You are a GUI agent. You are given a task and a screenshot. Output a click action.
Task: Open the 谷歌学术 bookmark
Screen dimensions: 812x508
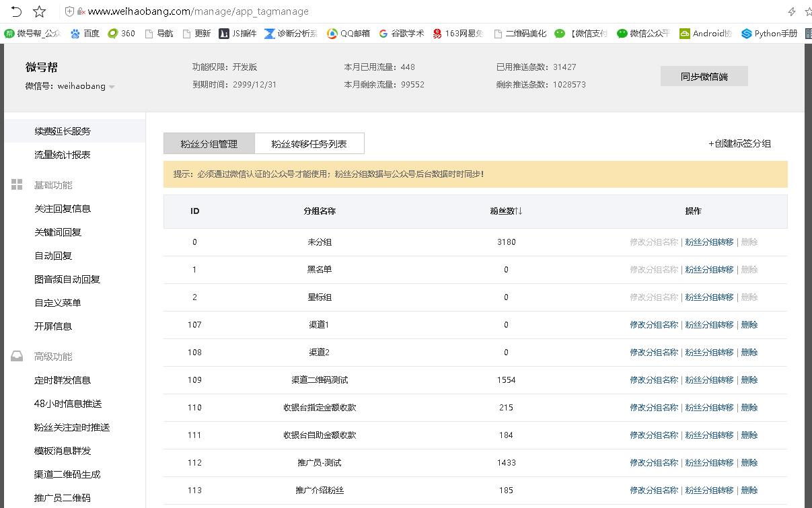401,33
